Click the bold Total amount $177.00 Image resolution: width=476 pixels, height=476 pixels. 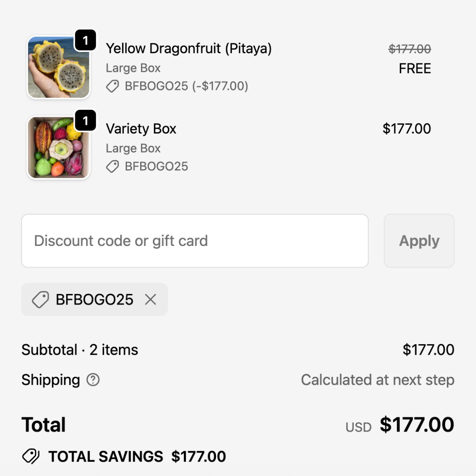coord(416,425)
